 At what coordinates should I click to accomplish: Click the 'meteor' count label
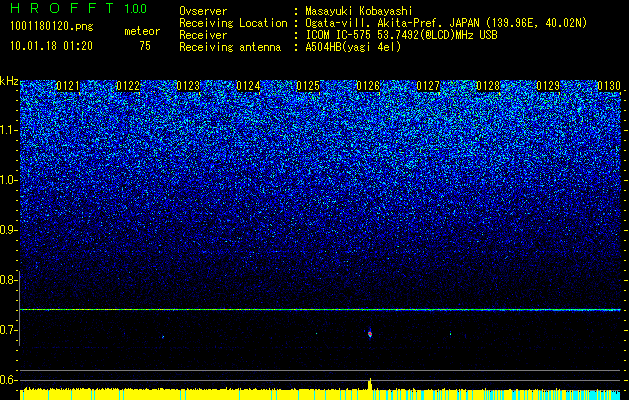click(x=142, y=31)
